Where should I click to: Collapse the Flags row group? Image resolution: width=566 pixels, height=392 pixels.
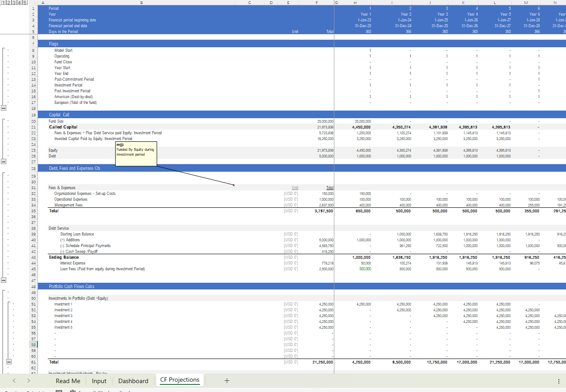[4, 108]
